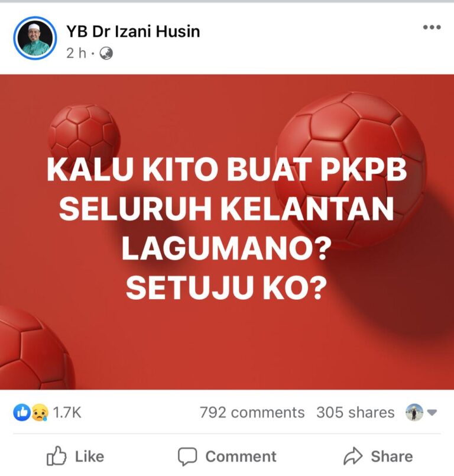This screenshot has width=454, height=476.
Task: Open the three-dot post options menu
Action: (432, 27)
